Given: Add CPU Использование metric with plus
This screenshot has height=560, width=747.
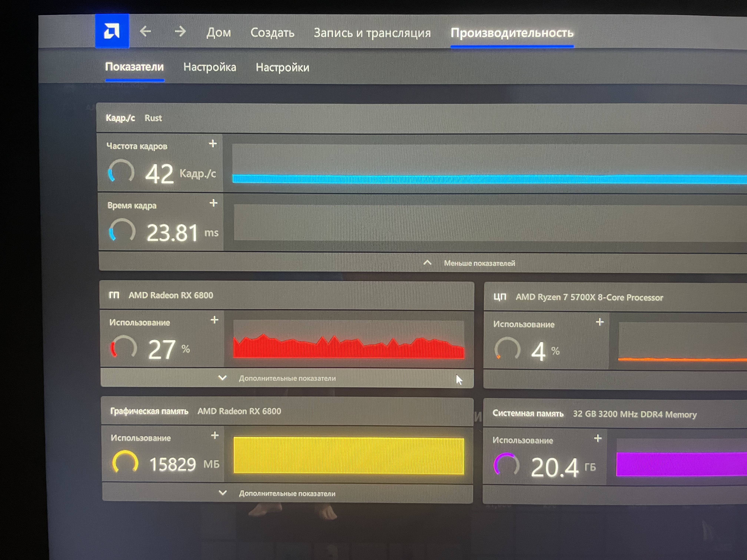Looking at the screenshot, I should pyautogui.click(x=600, y=322).
